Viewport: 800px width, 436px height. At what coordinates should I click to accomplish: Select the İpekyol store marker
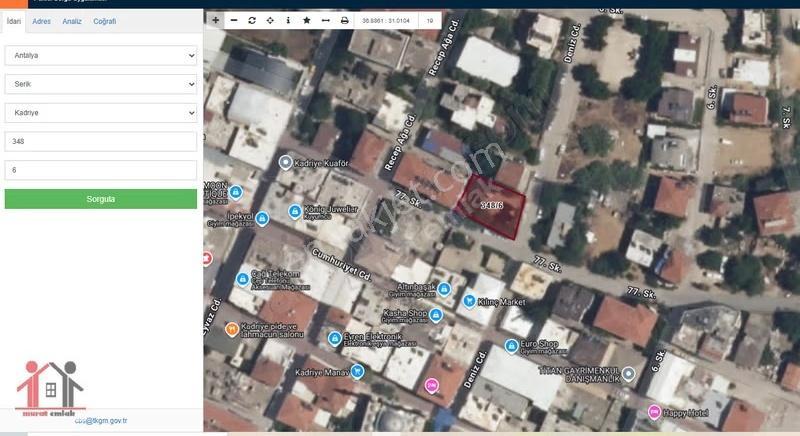click(x=262, y=219)
